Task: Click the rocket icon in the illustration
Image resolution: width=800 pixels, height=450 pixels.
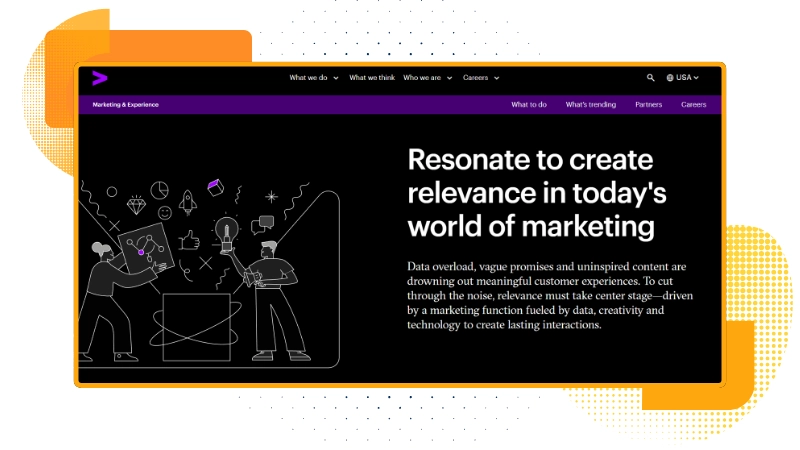Action: [x=188, y=204]
